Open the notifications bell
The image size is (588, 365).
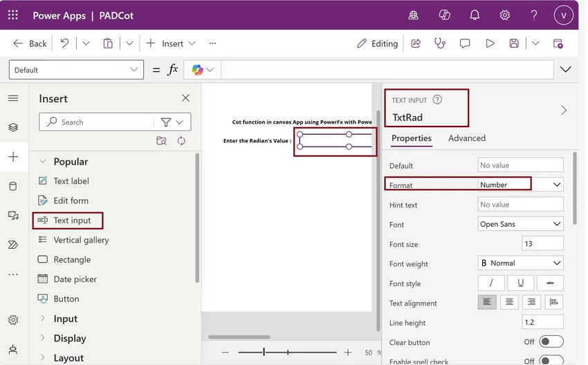(475, 15)
